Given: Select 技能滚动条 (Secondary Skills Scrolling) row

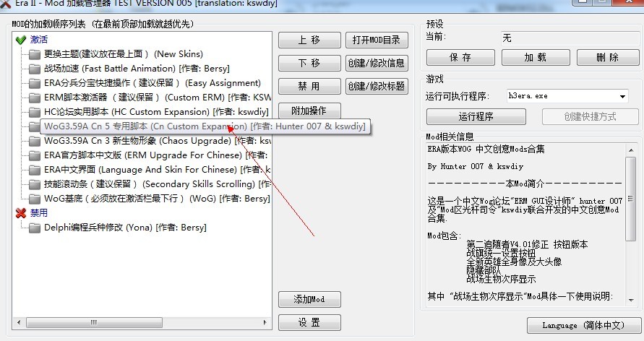Looking at the screenshot, I should pos(158,184).
